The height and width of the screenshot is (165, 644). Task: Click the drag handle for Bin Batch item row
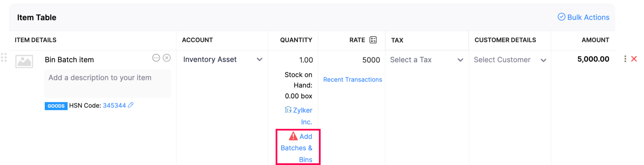[x=4, y=57]
